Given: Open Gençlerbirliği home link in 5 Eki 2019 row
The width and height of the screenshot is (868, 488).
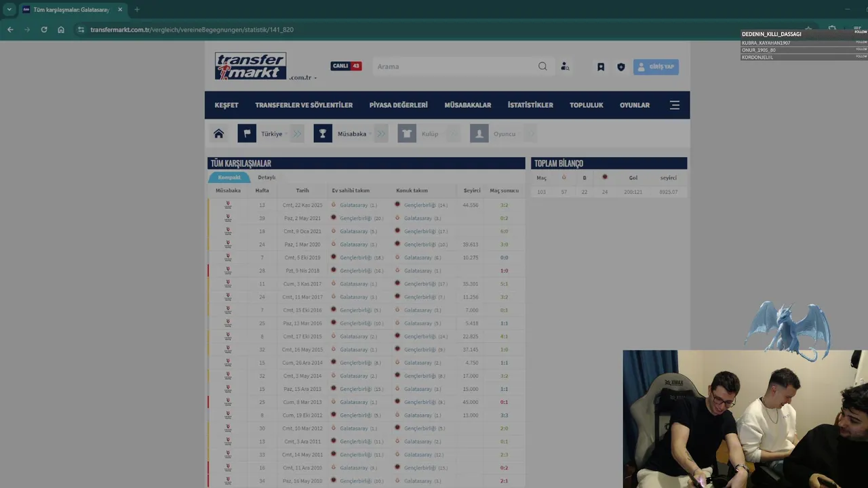Looking at the screenshot, I should [x=355, y=258].
